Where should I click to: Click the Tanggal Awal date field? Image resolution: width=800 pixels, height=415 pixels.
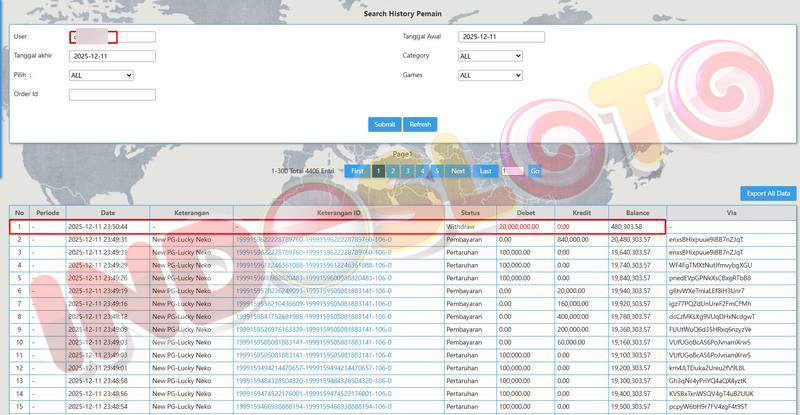501,37
